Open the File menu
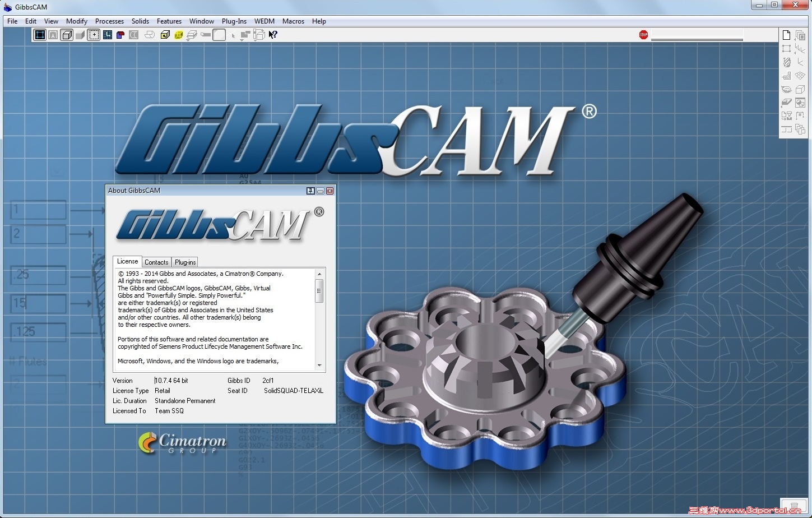Screen dimensions: 812x518 (x=12, y=21)
